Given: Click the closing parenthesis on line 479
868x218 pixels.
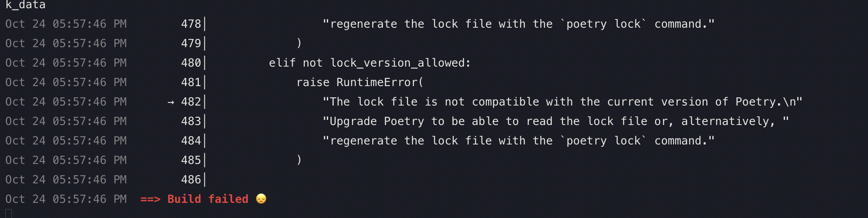Looking at the screenshot, I should pos(299,43).
